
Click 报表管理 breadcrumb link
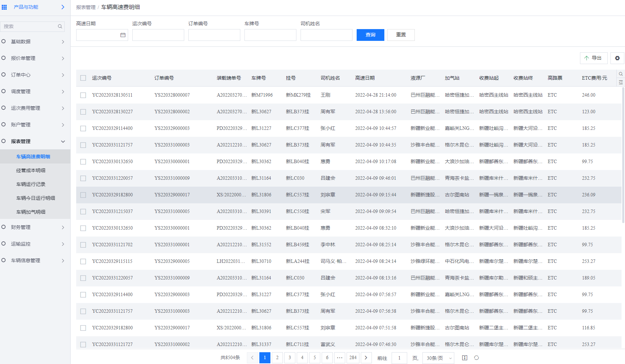pyautogui.click(x=86, y=7)
